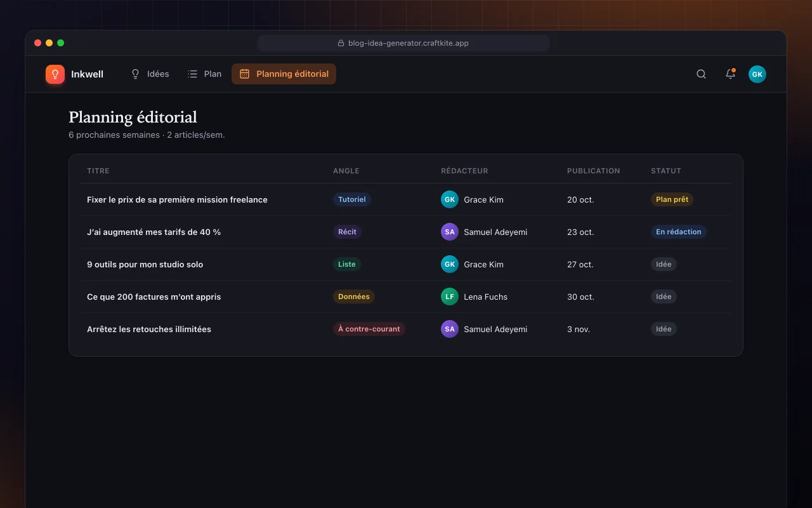The height and width of the screenshot is (508, 812).
Task: Open article "Fixer le prix de sa première mission freelance"
Action: [x=177, y=199]
